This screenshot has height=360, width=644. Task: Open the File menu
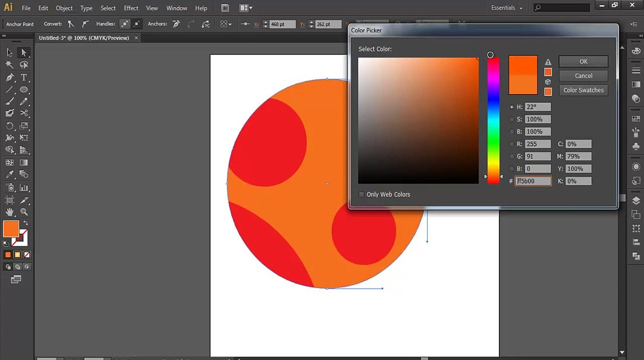coord(26,8)
